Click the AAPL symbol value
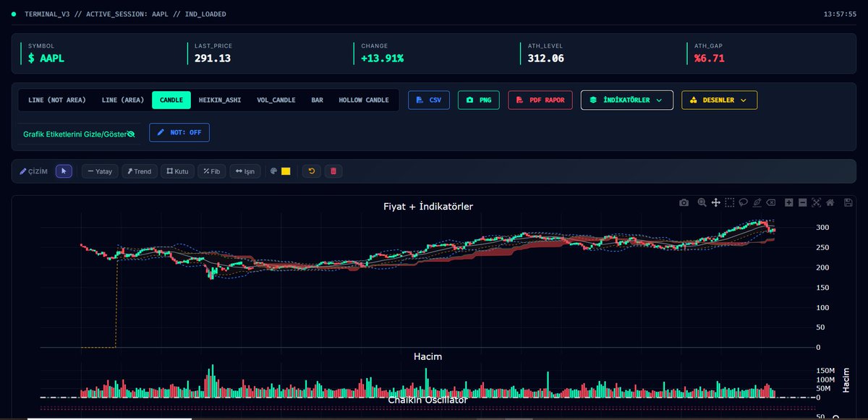Image resolution: width=868 pixels, height=420 pixels. pyautogui.click(x=46, y=59)
